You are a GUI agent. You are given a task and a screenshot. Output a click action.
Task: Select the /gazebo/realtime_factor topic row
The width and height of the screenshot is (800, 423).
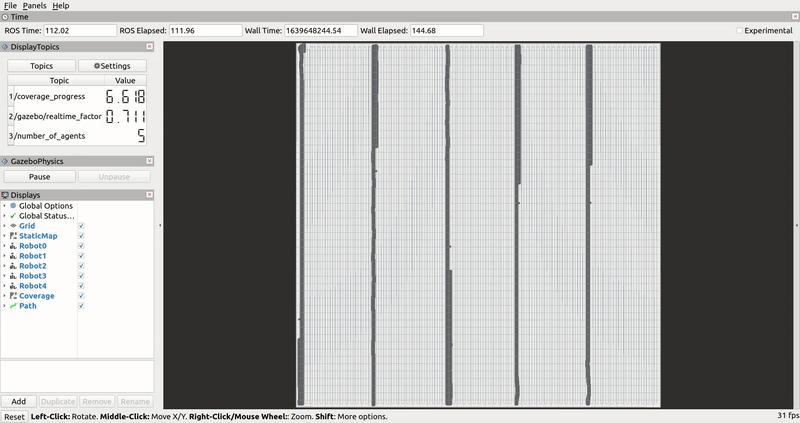[77, 116]
